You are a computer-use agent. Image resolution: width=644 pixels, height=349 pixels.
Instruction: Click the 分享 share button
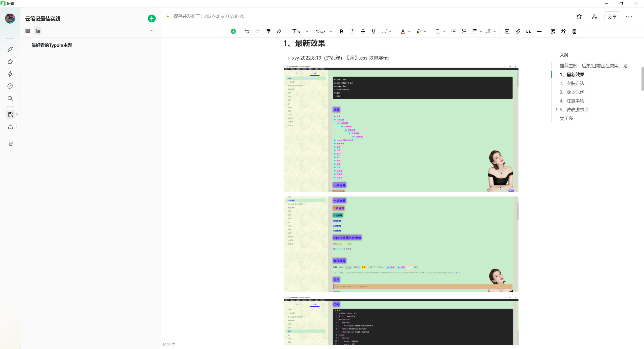(612, 17)
